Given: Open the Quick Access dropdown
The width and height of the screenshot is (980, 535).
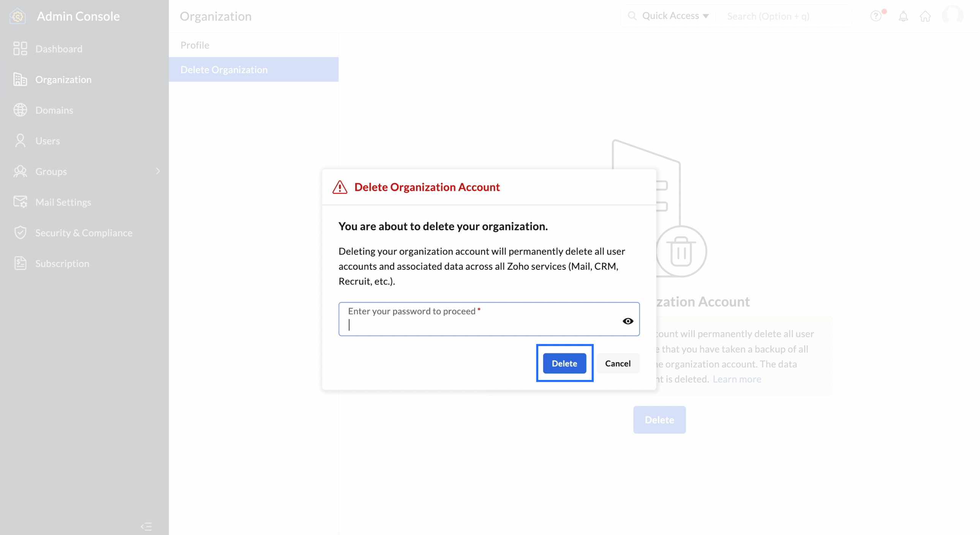Looking at the screenshot, I should point(675,16).
